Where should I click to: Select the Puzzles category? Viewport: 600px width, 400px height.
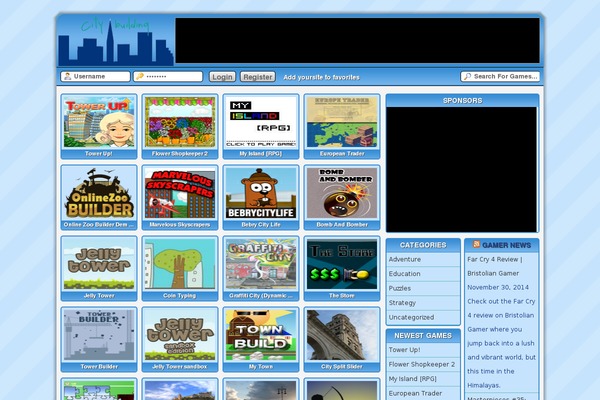point(400,288)
